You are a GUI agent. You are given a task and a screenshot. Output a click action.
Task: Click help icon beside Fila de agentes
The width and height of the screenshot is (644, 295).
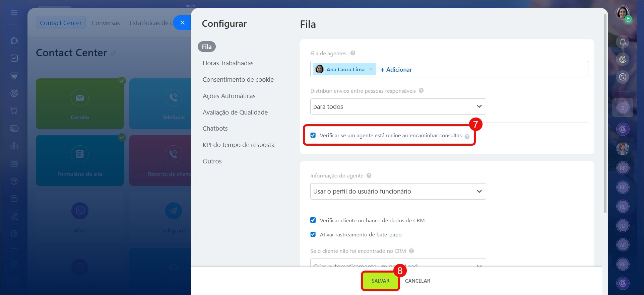[353, 53]
